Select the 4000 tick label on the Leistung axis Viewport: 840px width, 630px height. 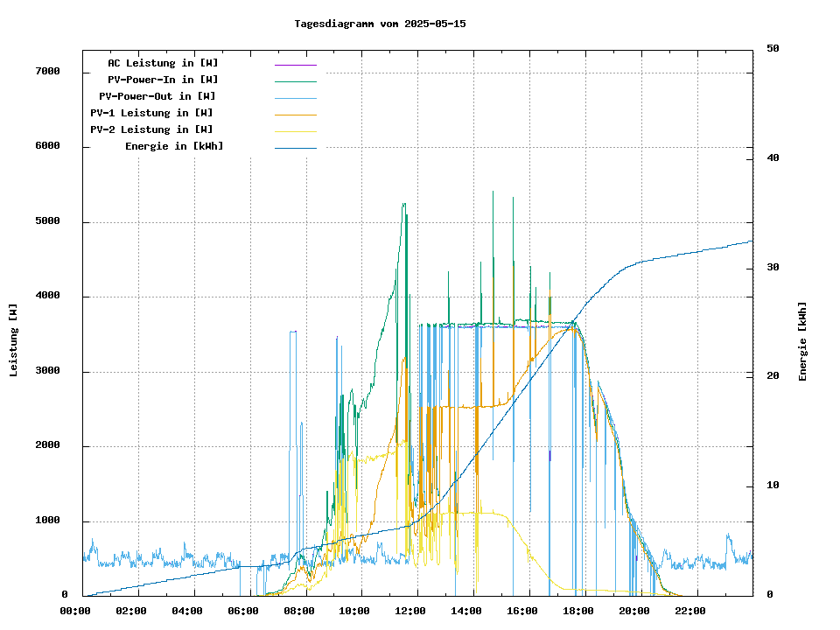[x=47, y=297]
